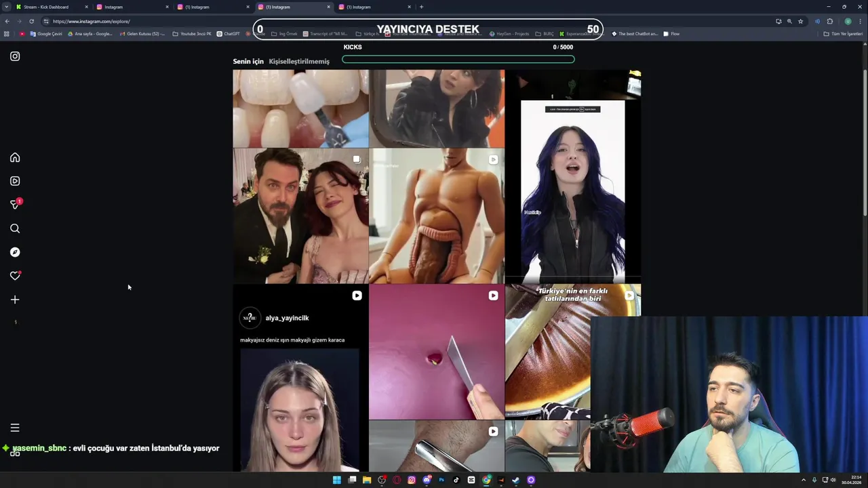Screen dimensions: 868x488
Task: Open the Windows Start menu
Action: click(337, 480)
